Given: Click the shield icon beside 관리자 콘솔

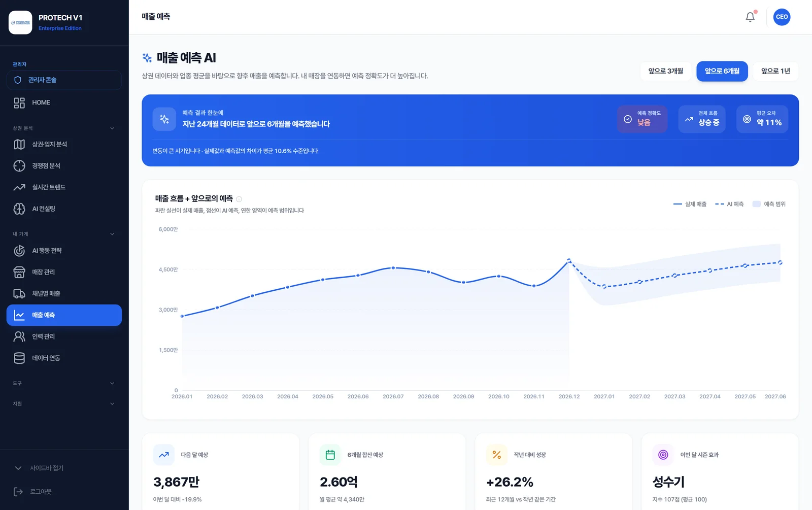Looking at the screenshot, I should click(18, 80).
